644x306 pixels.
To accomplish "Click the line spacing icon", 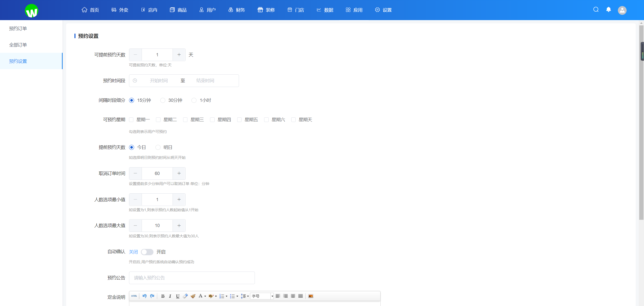I will point(243,296).
